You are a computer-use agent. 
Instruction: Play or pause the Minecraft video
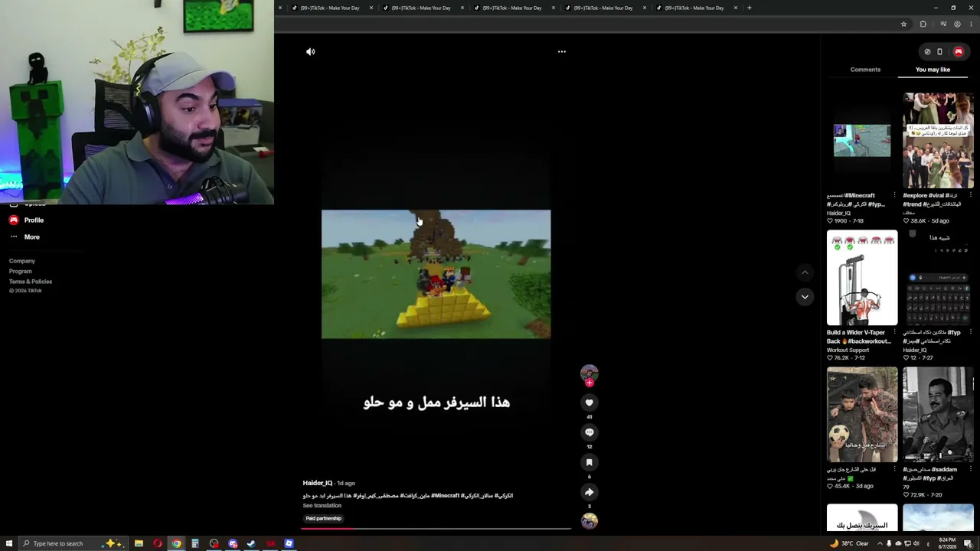(436, 274)
